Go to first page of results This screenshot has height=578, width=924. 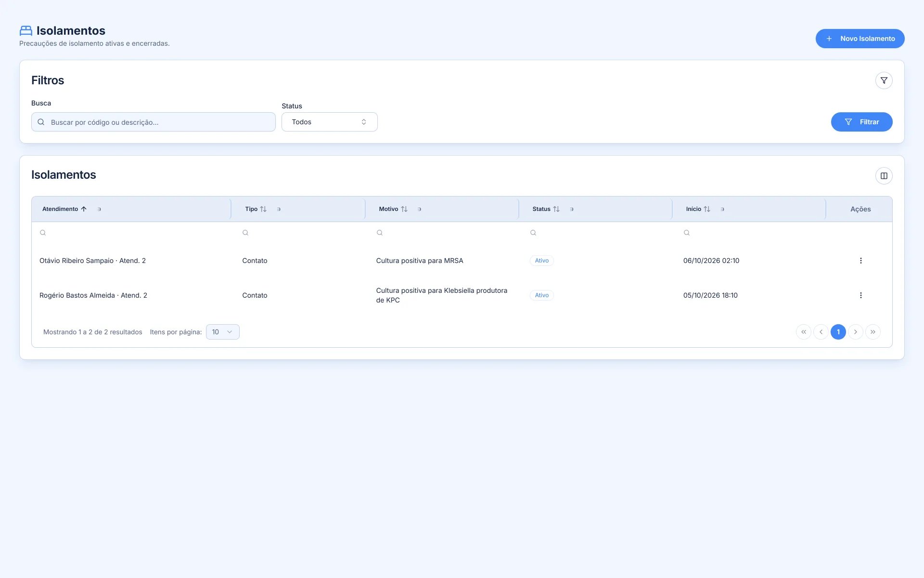point(804,332)
